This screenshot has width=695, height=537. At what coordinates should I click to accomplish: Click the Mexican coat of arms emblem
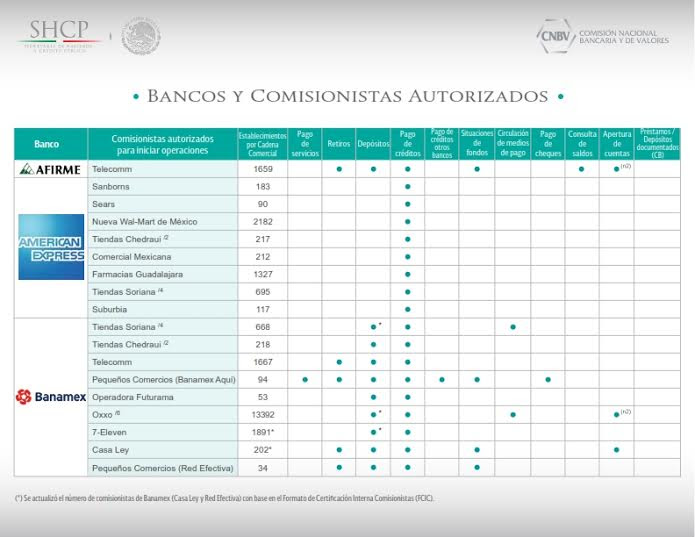(x=141, y=36)
